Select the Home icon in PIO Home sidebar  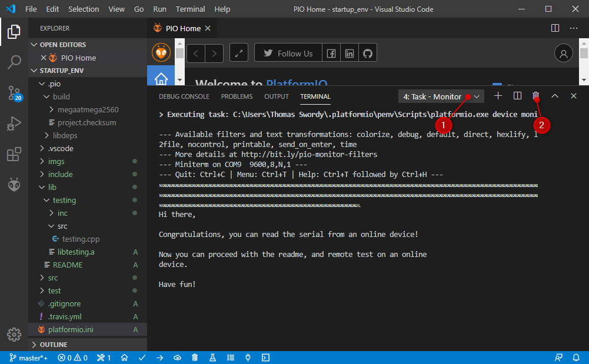coord(161,78)
